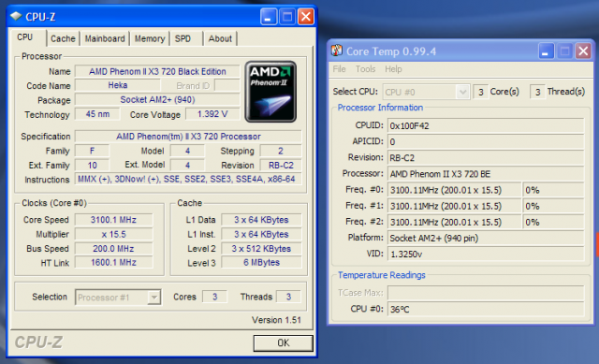The height and width of the screenshot is (364, 599).
Task: Click the Instructions field listing MMX and SSE
Action: 188,179
